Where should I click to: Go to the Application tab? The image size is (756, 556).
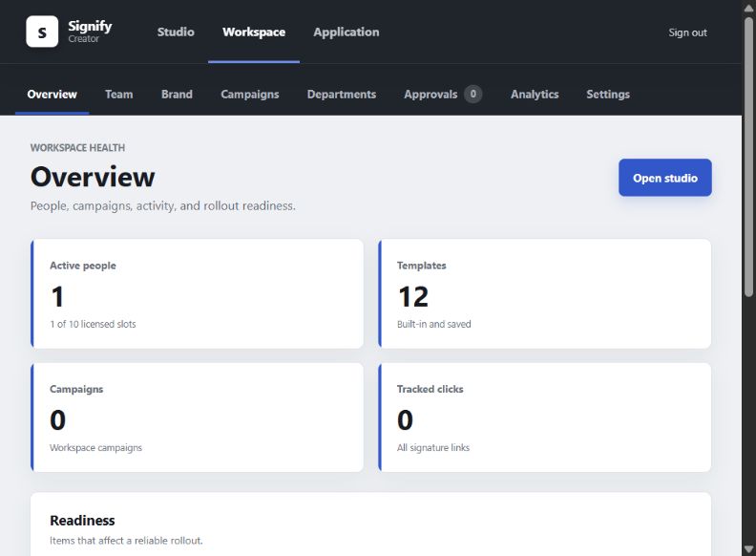pos(346,32)
